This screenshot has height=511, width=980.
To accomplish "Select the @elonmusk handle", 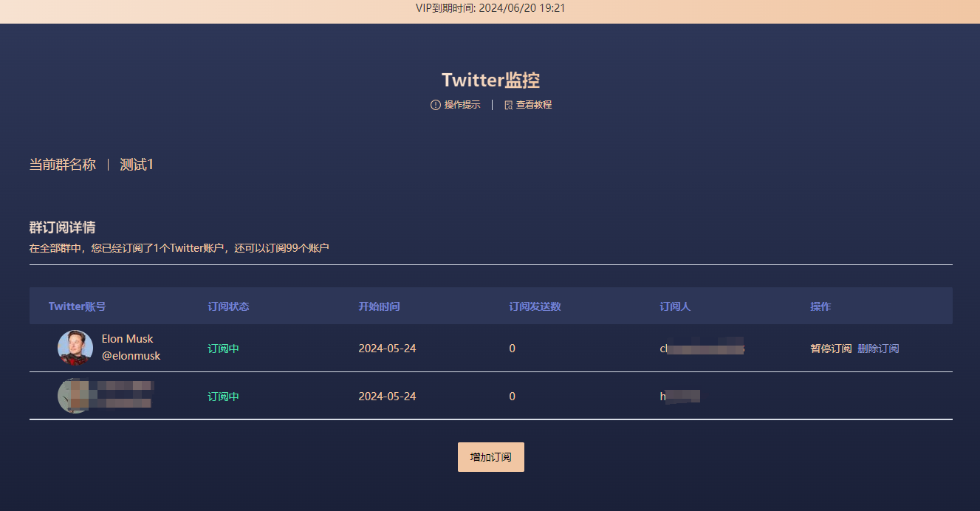I will [131, 356].
